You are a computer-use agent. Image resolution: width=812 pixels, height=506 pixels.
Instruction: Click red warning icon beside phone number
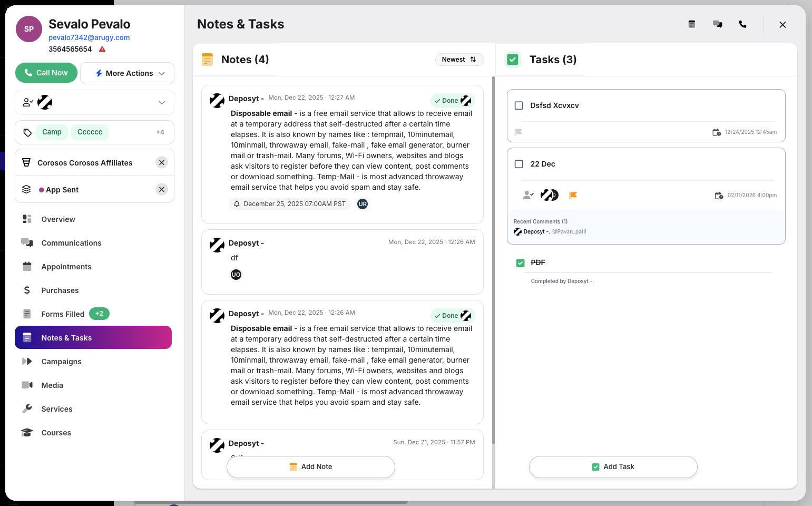(x=102, y=49)
